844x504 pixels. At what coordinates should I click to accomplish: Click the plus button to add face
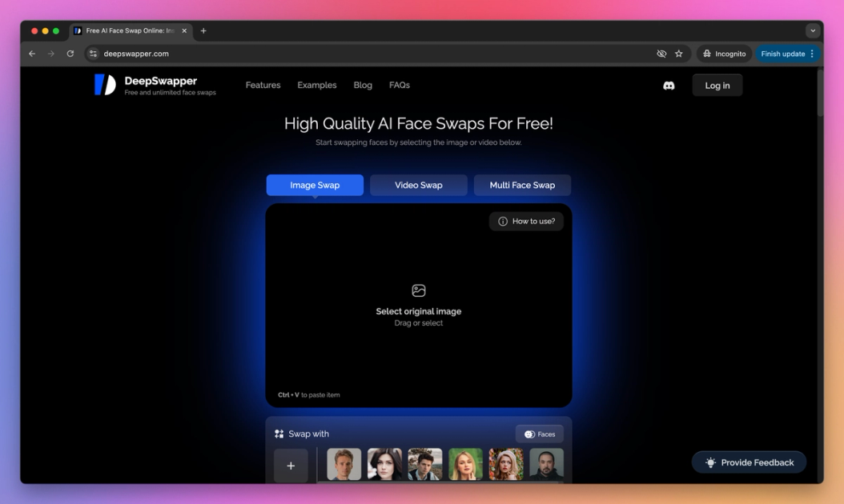pyautogui.click(x=291, y=466)
